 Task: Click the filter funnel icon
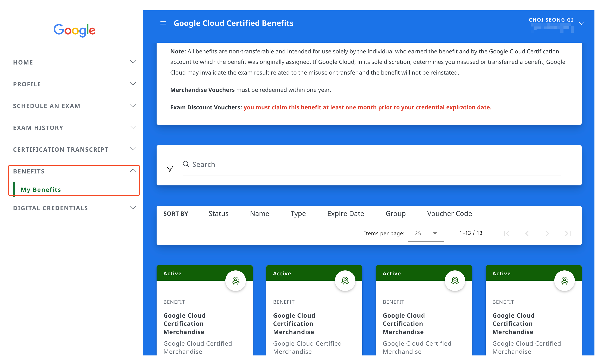tap(170, 168)
